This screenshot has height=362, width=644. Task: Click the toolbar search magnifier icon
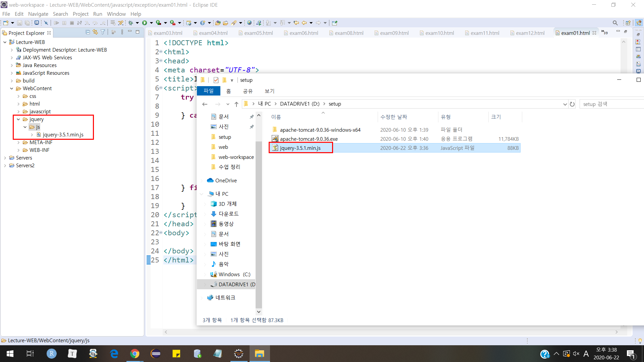[x=615, y=23]
